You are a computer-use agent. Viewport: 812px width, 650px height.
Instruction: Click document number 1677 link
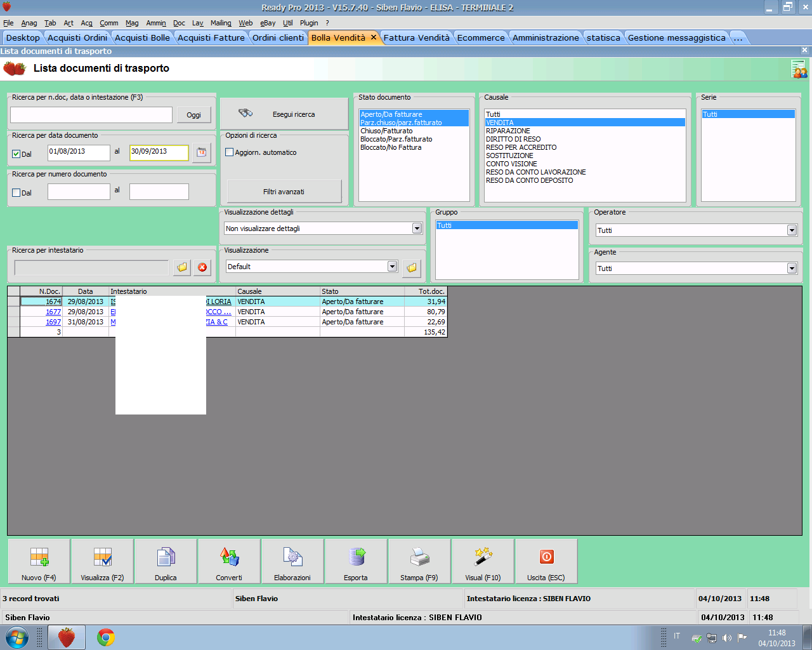pos(53,312)
